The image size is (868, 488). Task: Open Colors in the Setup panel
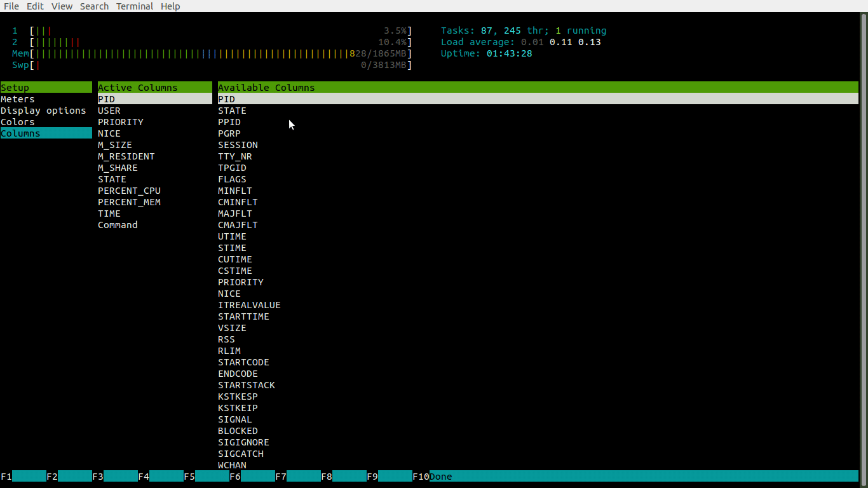point(18,122)
